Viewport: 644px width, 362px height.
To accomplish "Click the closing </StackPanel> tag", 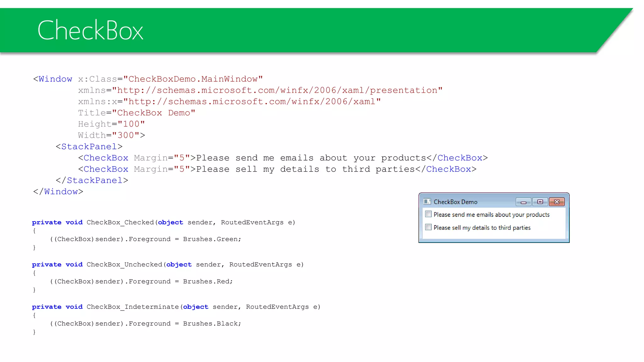I will tap(92, 180).
